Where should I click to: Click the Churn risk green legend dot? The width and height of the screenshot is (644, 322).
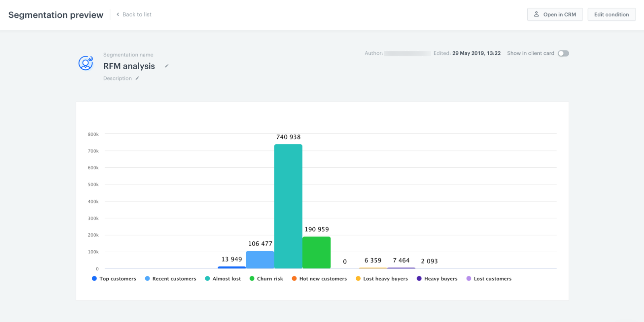tap(252, 278)
